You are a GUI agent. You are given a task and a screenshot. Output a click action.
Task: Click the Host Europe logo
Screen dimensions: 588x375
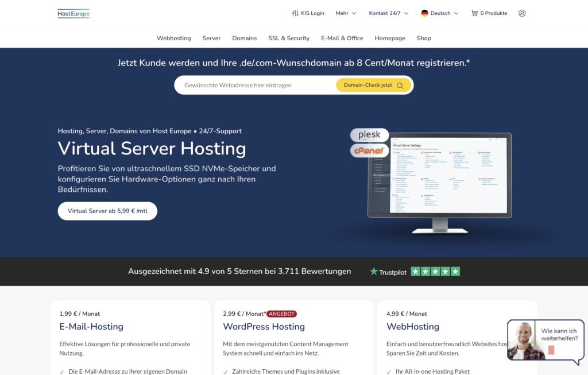73,13
